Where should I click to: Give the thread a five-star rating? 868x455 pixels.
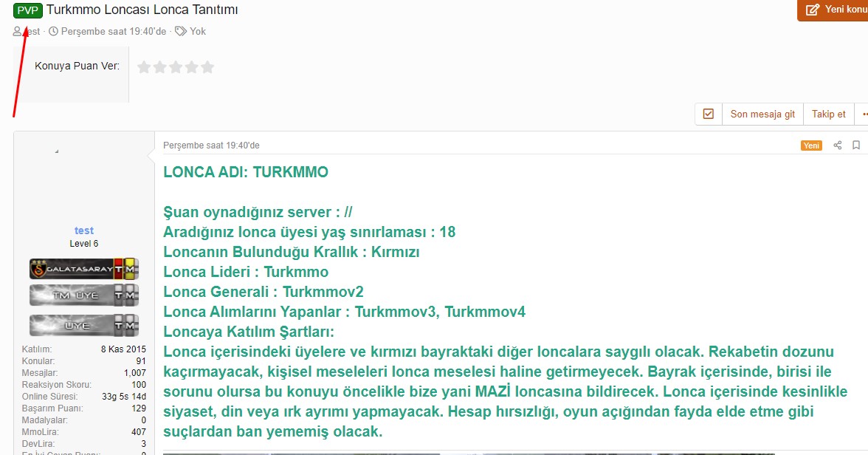click(x=207, y=67)
